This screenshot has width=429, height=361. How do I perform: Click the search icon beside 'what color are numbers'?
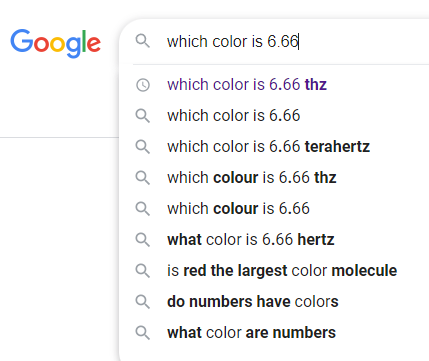[x=143, y=333]
